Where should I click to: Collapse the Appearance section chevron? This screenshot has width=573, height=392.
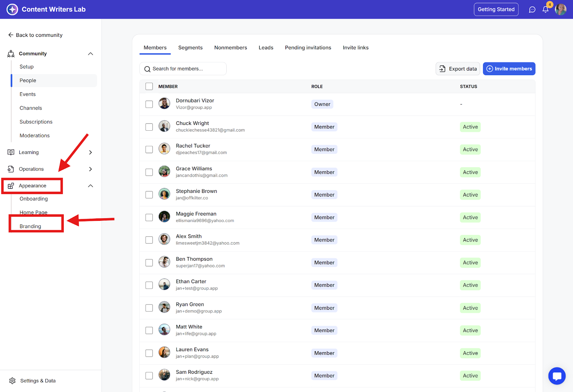click(x=91, y=186)
